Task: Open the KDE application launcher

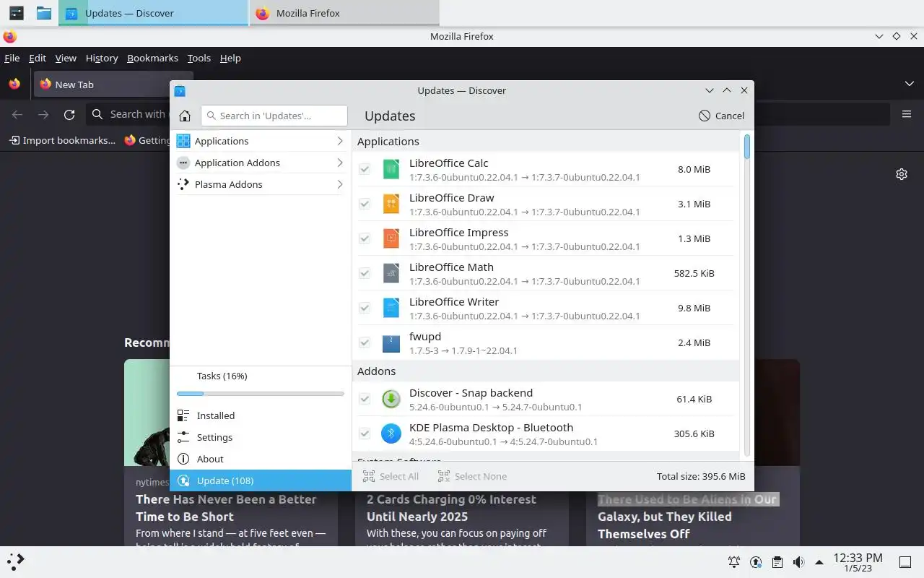Action: (x=16, y=561)
